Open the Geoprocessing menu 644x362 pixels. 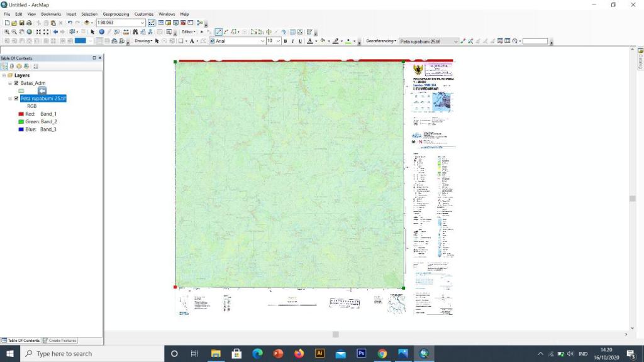pos(116,14)
